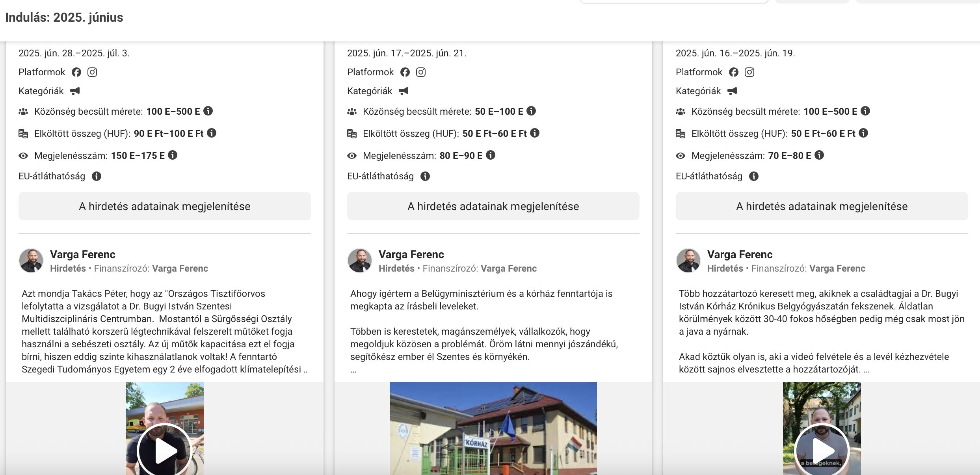980x475 pixels.
Task: Click Facebook platform icon in Jun 28 ad
Action: point(76,72)
